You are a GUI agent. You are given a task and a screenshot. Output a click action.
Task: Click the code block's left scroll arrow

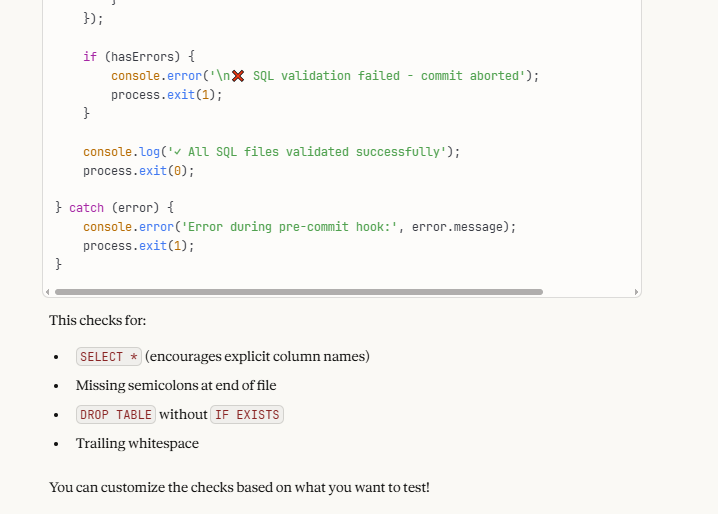click(x=48, y=292)
